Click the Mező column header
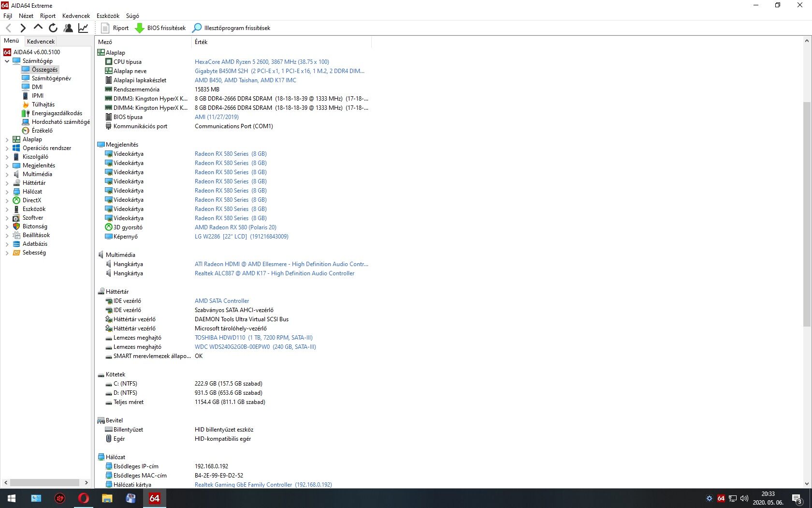The height and width of the screenshot is (508, 812). pyautogui.click(x=144, y=42)
